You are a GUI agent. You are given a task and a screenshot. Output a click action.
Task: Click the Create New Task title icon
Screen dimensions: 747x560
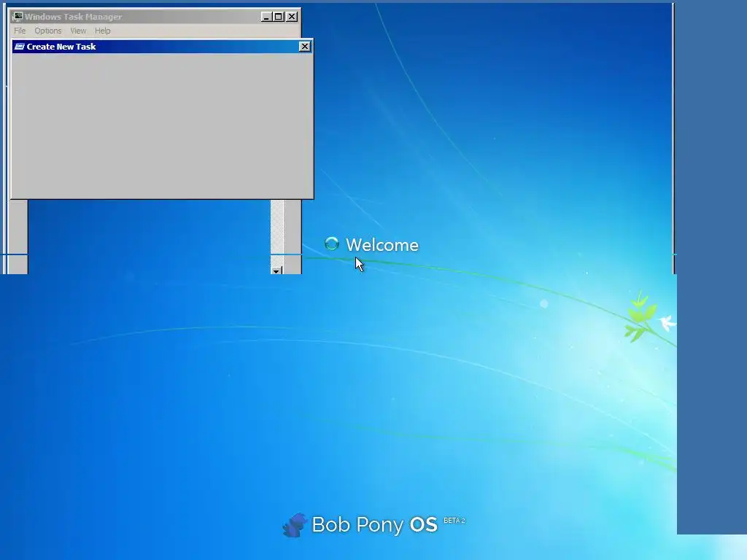point(20,46)
